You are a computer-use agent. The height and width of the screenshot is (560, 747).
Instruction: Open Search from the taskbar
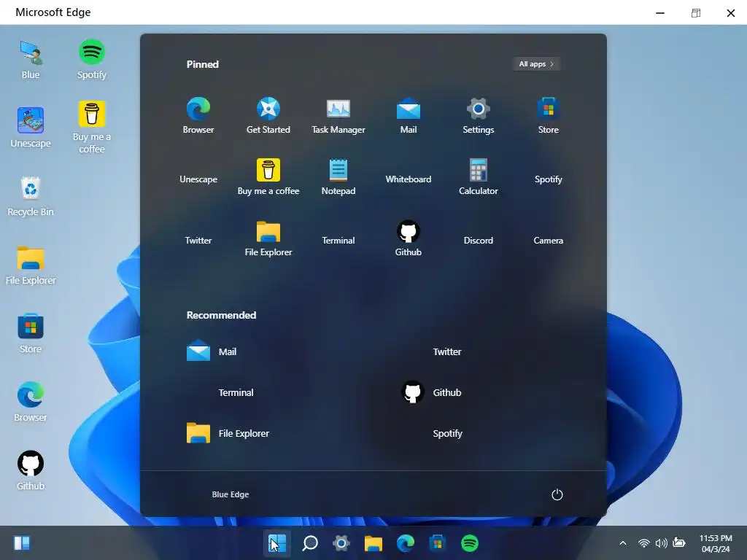click(309, 542)
